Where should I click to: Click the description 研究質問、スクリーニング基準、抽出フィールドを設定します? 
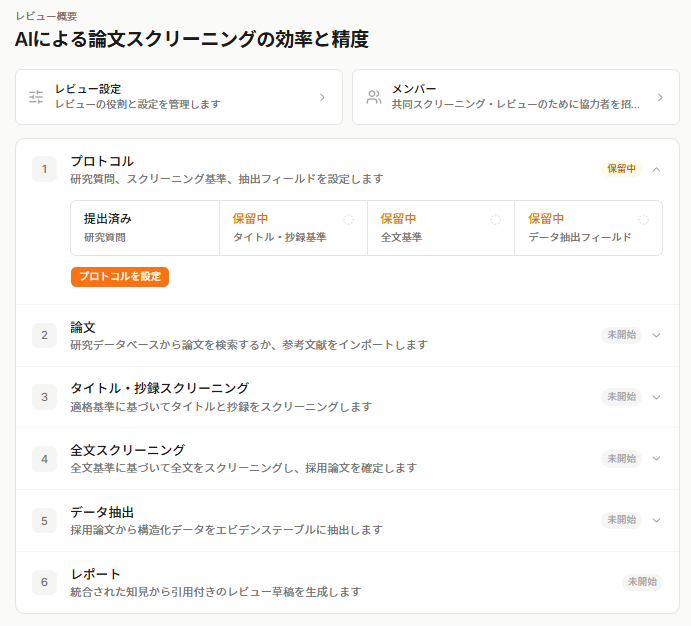[227, 179]
